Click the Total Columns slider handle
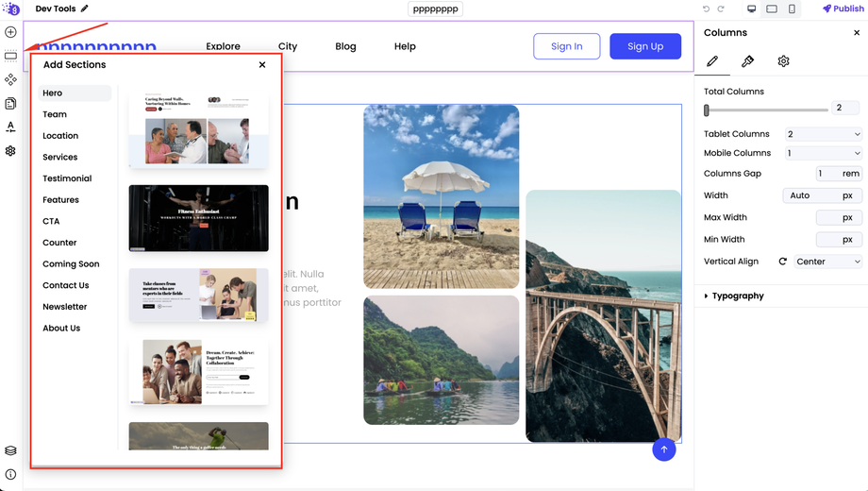The image size is (868, 491). click(x=707, y=110)
